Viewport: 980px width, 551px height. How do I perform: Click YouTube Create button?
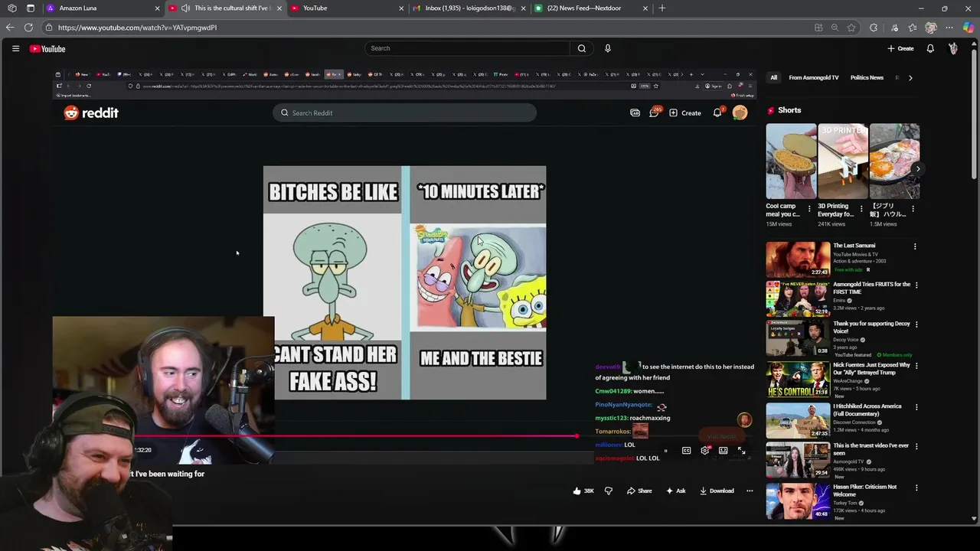tap(900, 48)
